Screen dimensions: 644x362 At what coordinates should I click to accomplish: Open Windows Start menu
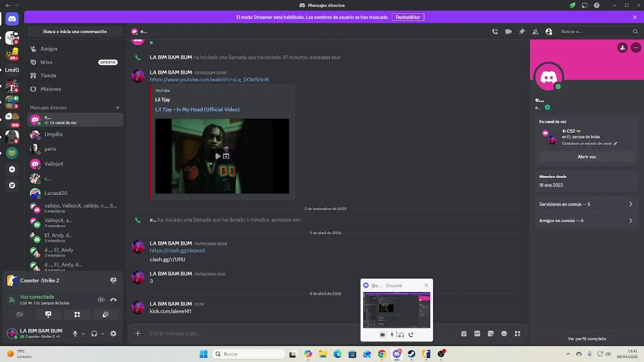203,354
